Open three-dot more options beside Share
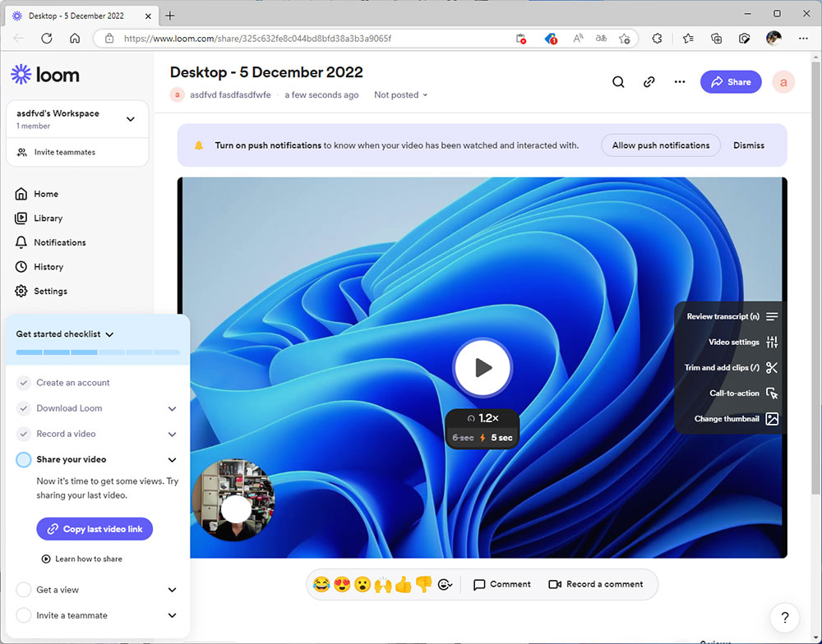Viewport: 822px width, 644px height. click(x=680, y=82)
